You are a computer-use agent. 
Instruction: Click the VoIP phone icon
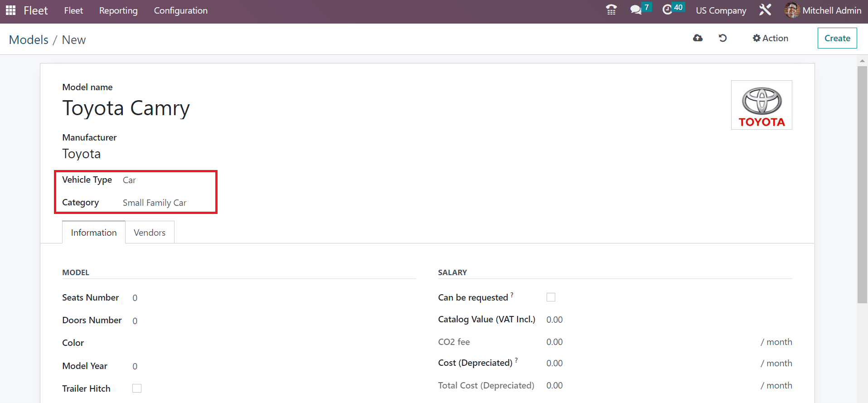(611, 10)
